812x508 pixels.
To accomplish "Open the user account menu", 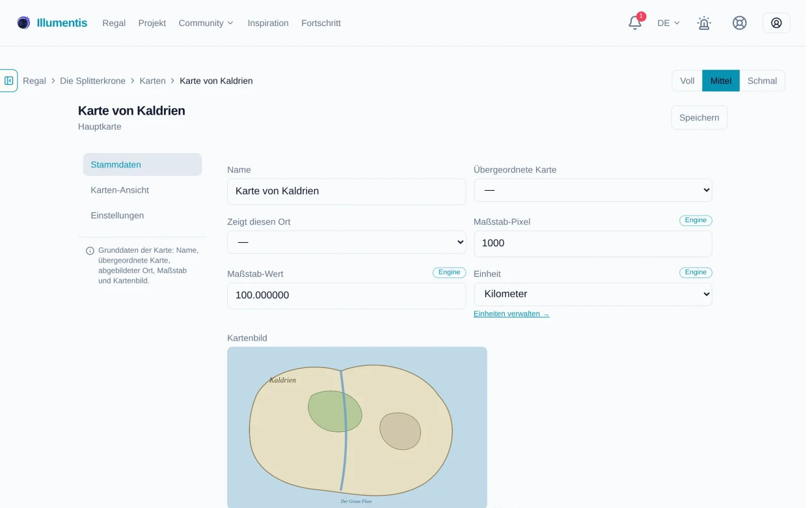I will (x=776, y=23).
